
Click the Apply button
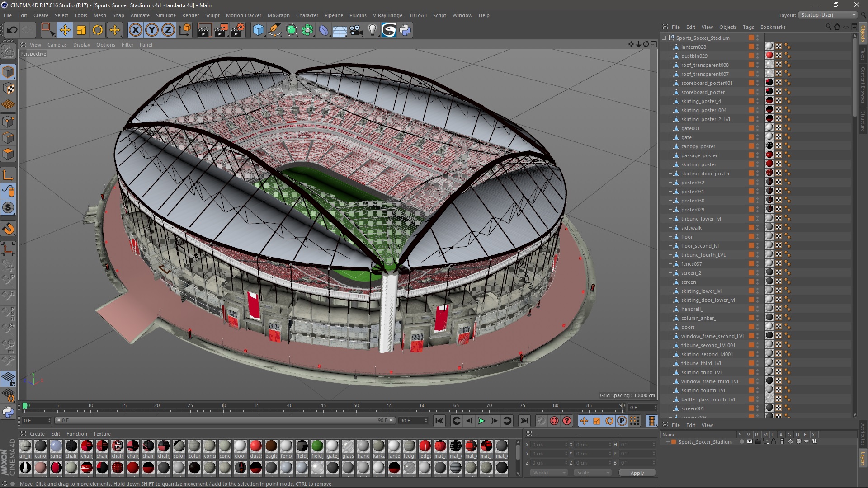tap(637, 473)
